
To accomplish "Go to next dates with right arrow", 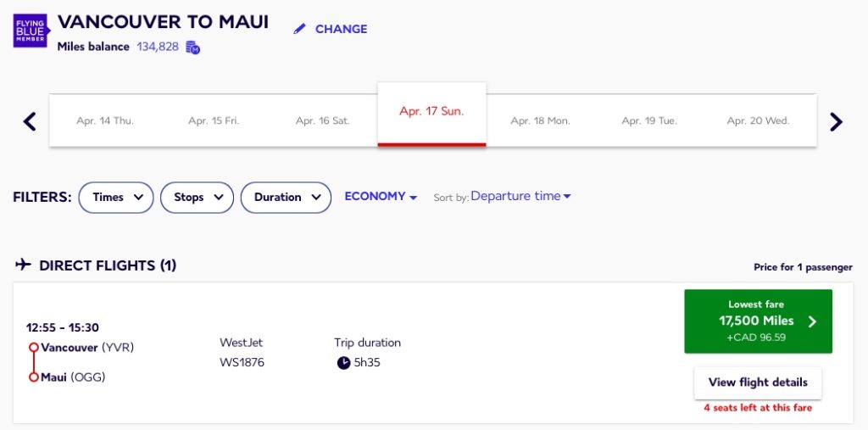I will pos(836,121).
